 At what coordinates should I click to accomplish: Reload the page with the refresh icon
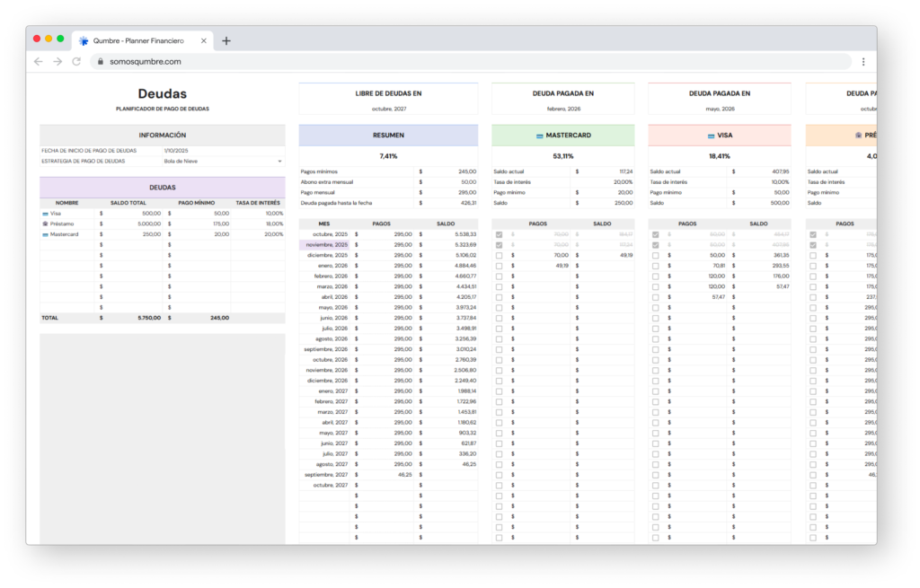(x=76, y=62)
